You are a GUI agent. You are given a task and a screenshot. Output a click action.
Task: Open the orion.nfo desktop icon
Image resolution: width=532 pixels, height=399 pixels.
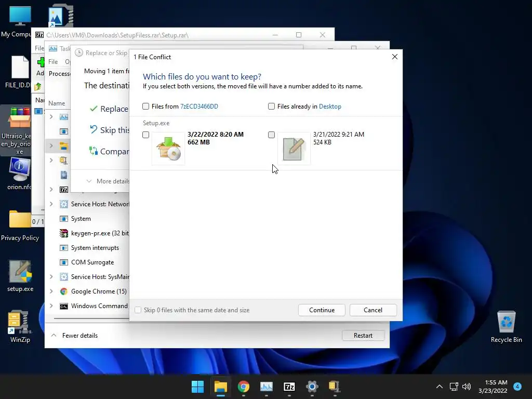tap(20, 169)
